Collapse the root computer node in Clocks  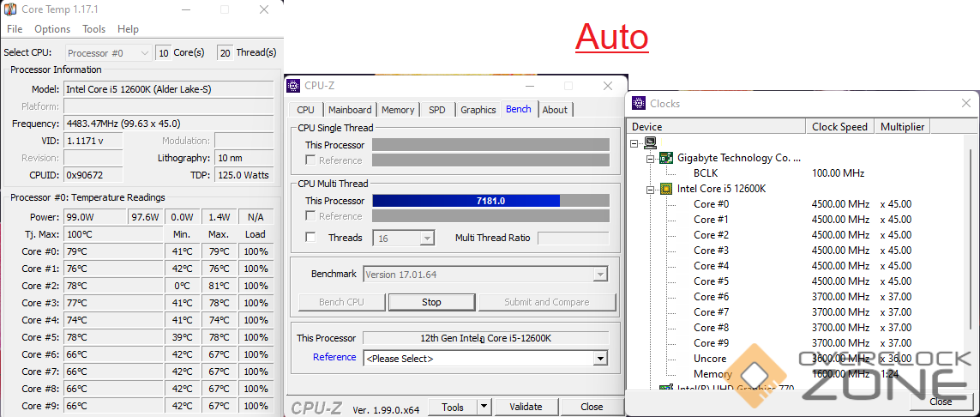[634, 143]
